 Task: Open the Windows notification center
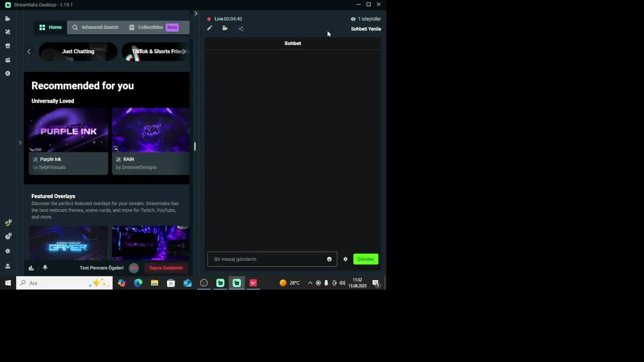(376, 284)
